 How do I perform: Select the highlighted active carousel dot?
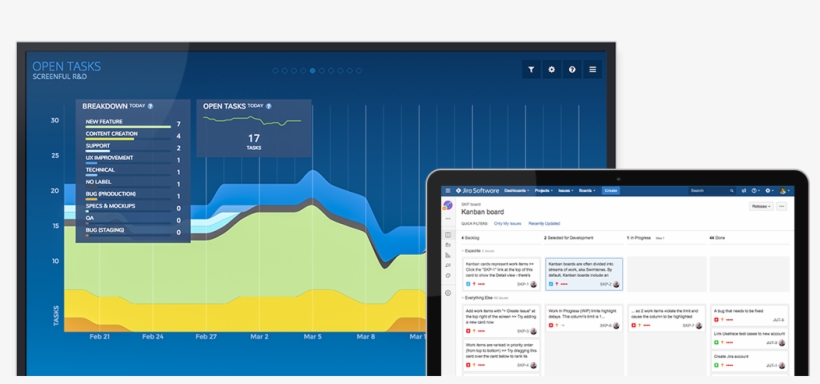[x=312, y=71]
